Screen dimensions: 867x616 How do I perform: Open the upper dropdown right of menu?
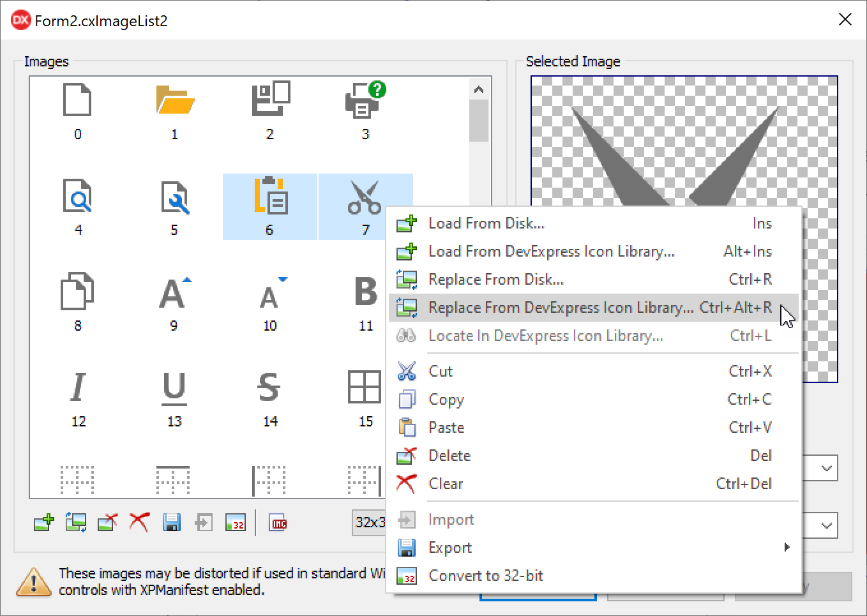[826, 469]
